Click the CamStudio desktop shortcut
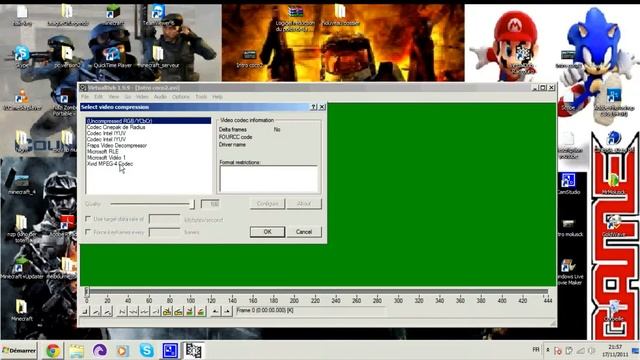This screenshot has height=360, width=640. 568,184
